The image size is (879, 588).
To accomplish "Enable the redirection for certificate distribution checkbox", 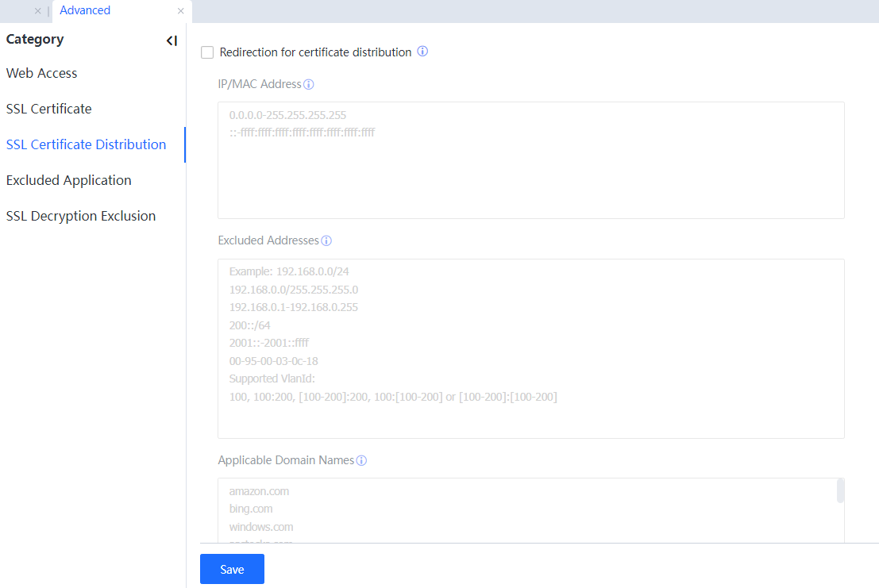I will tap(207, 52).
